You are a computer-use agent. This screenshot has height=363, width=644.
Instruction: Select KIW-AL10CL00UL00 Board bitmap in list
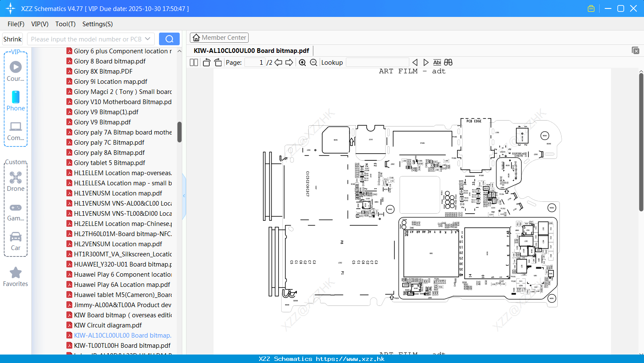pos(119,335)
